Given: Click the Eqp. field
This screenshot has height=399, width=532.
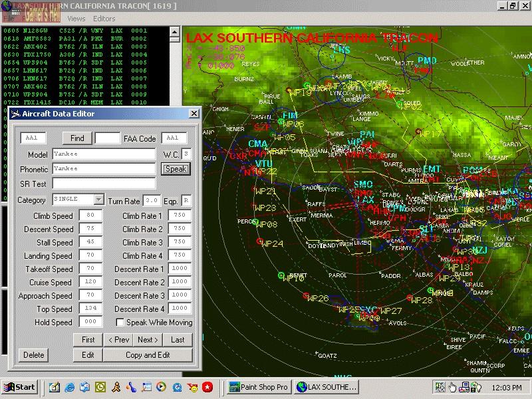Looking at the screenshot, I should tap(186, 201).
